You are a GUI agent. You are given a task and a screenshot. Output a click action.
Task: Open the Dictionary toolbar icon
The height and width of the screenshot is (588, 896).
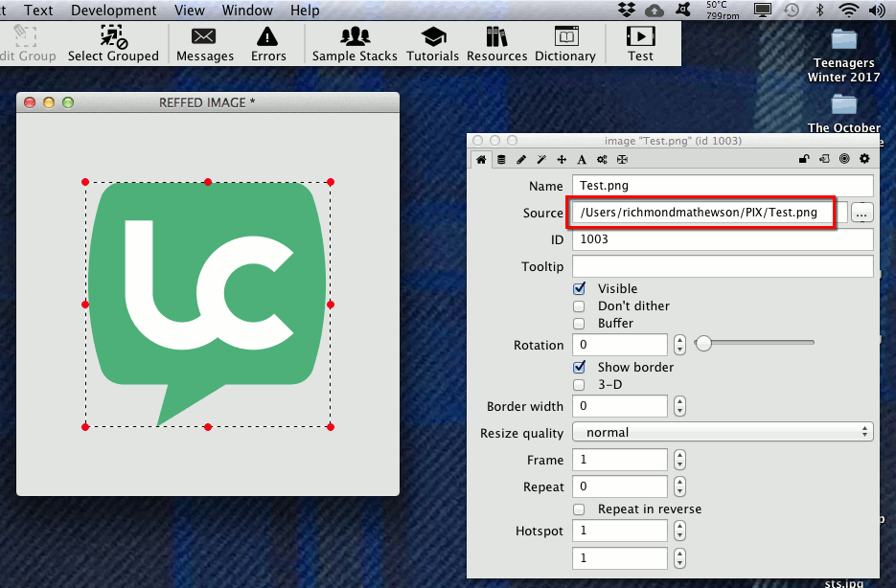565,37
